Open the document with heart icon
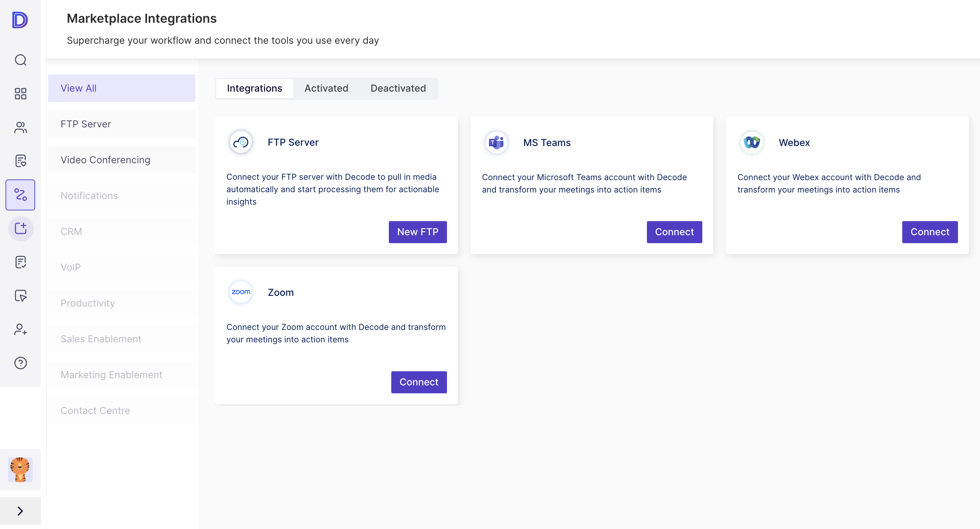Screen dimensions: 980x529 click(x=21, y=161)
